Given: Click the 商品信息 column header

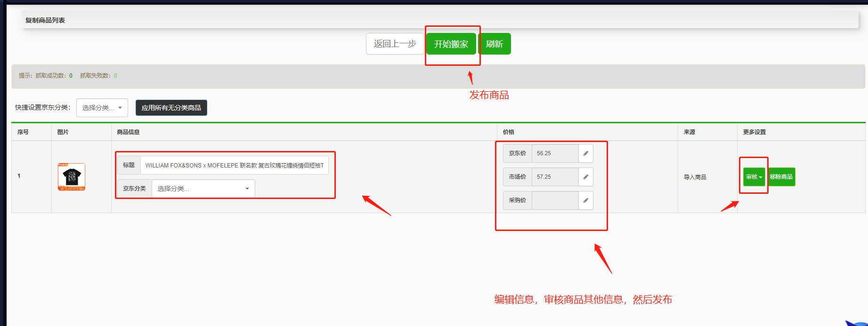Looking at the screenshot, I should pyautogui.click(x=128, y=132).
